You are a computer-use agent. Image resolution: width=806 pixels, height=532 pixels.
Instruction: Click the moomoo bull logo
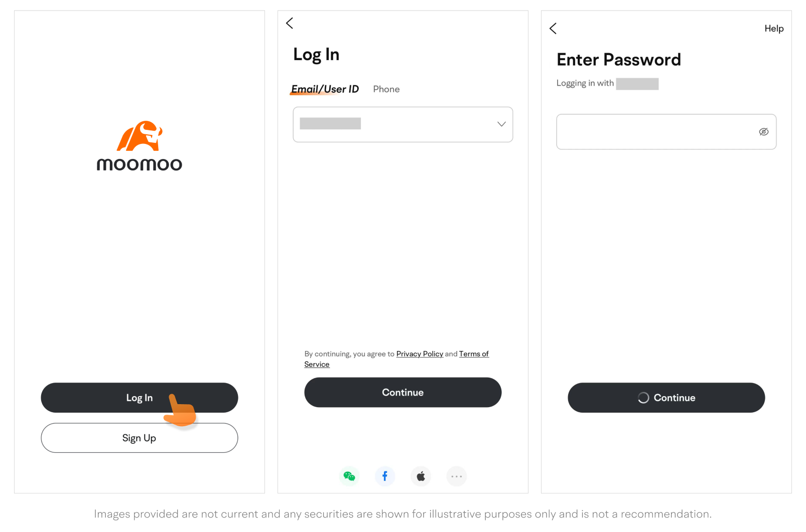(140, 136)
